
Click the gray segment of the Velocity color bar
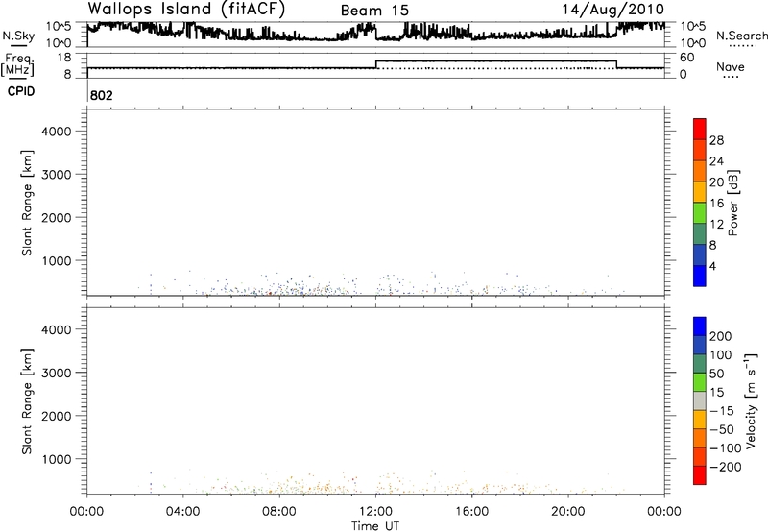[x=700, y=400]
